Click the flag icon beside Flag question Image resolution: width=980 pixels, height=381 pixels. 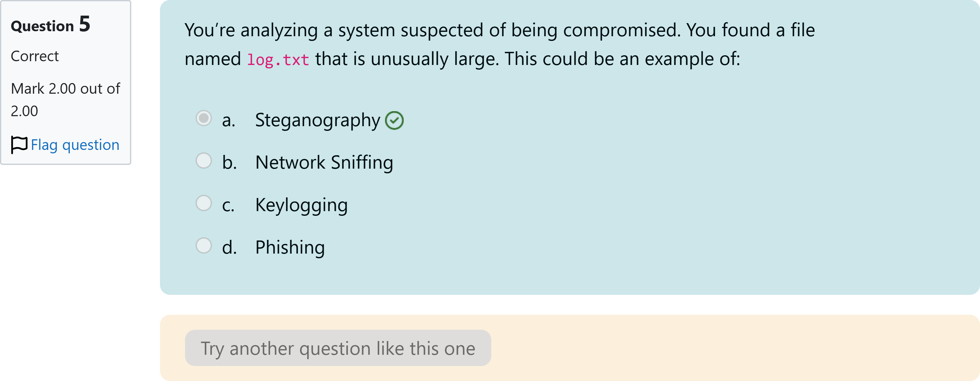coord(19,145)
